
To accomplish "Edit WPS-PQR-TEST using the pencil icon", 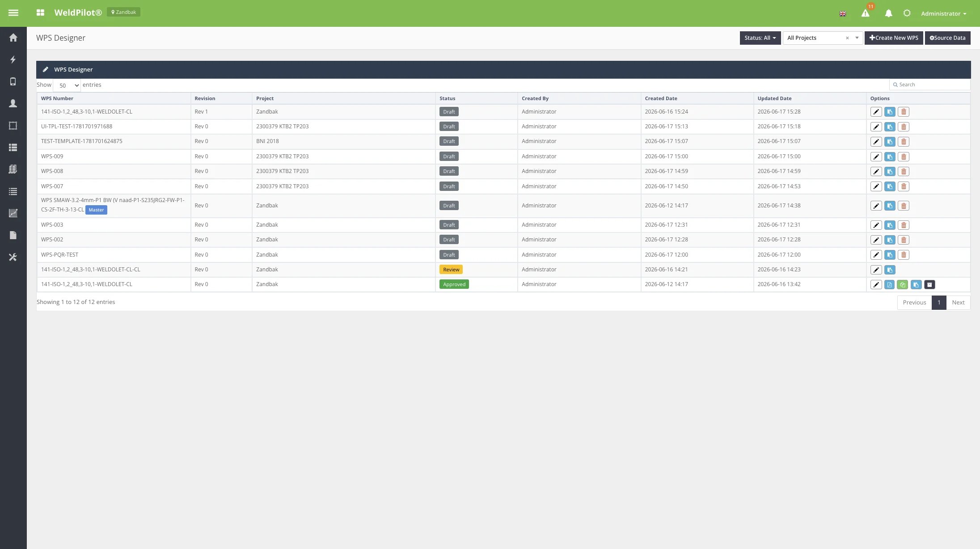I will (876, 255).
